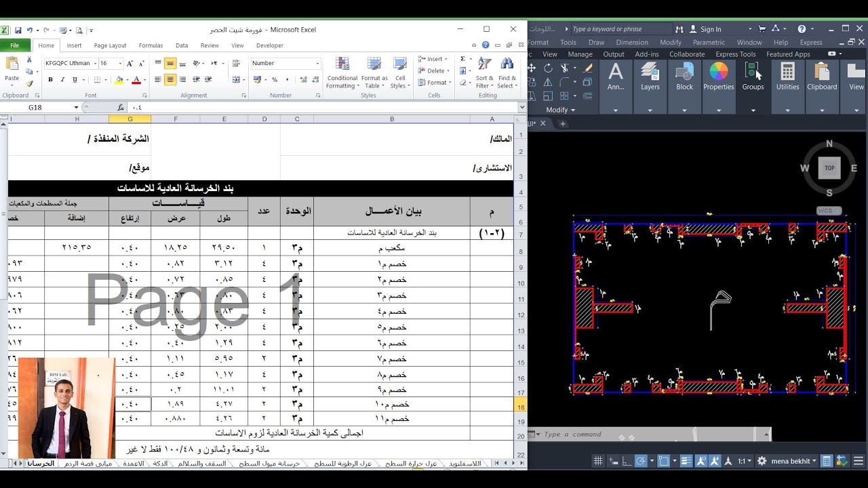
Task: Switch to the Collaborate ribbon tab in AutoCAD
Action: click(687, 54)
